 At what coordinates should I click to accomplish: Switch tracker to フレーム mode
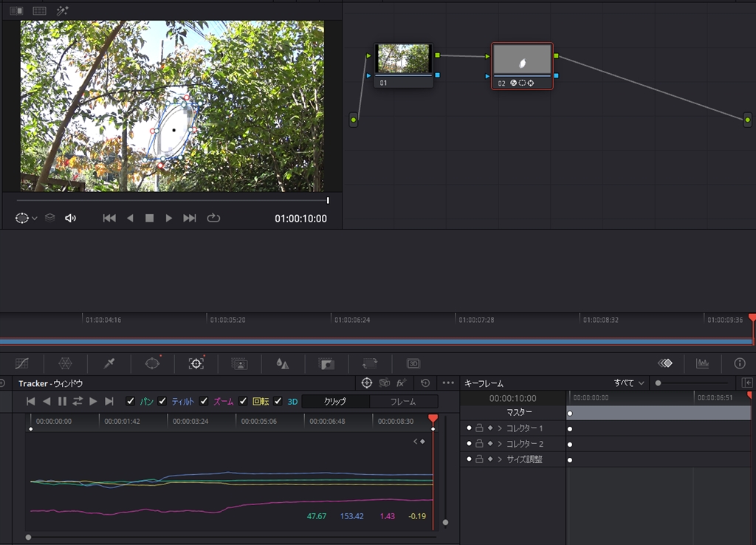403,402
